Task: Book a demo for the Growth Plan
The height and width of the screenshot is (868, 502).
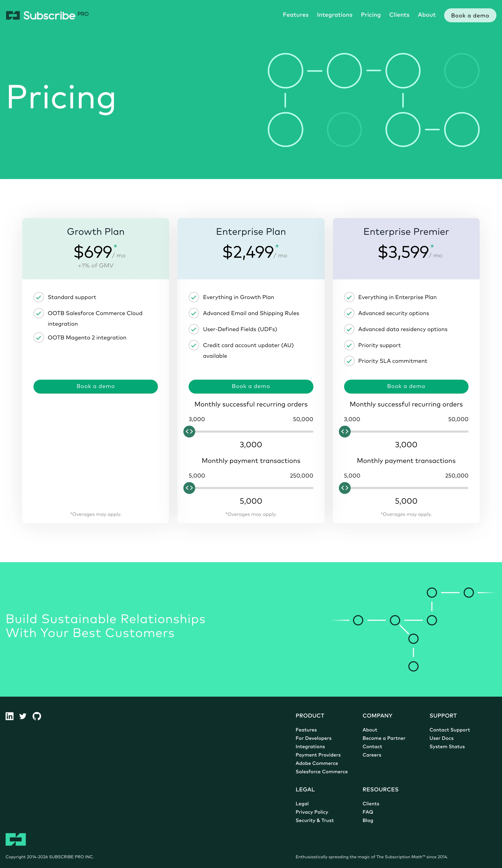Action: click(x=96, y=386)
